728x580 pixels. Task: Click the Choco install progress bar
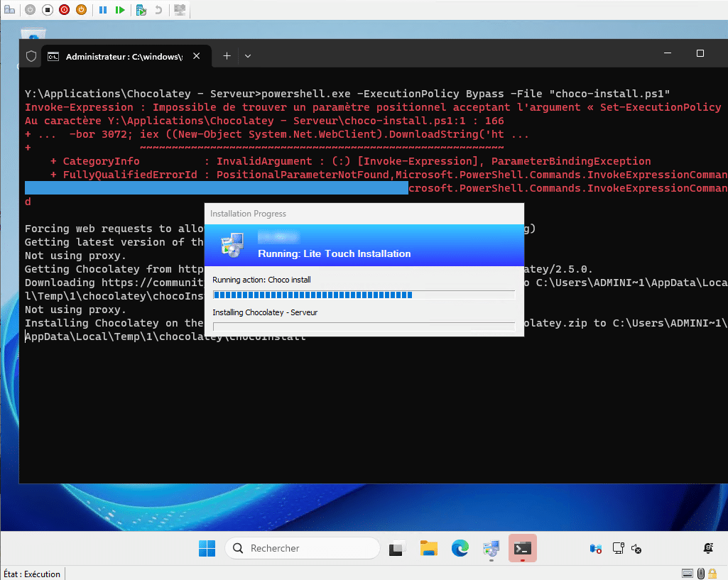click(364, 295)
